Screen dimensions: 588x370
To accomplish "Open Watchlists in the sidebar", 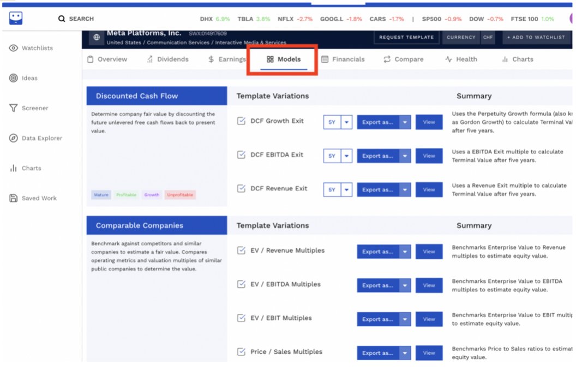I will pyautogui.click(x=31, y=48).
